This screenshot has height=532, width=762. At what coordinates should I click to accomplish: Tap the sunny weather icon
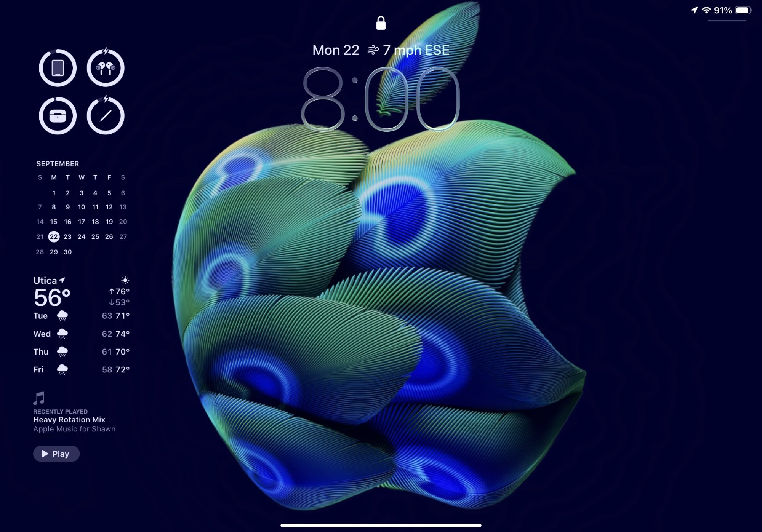[x=125, y=281]
